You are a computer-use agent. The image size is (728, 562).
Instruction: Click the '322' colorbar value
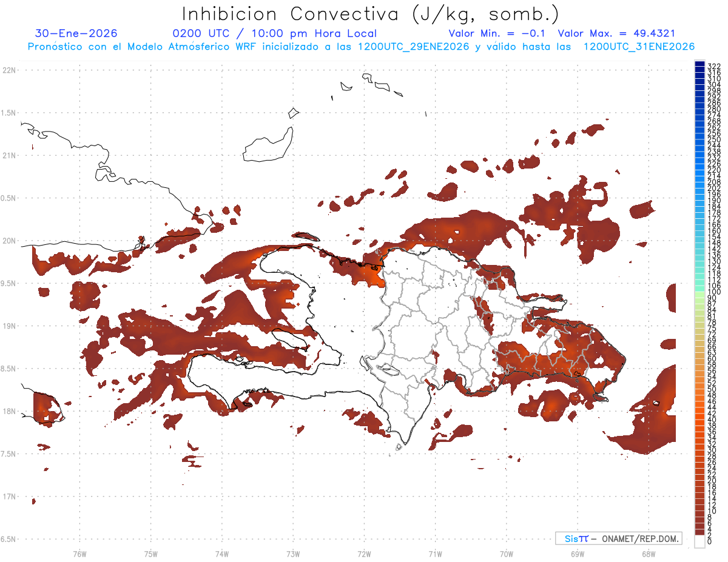[714, 65]
